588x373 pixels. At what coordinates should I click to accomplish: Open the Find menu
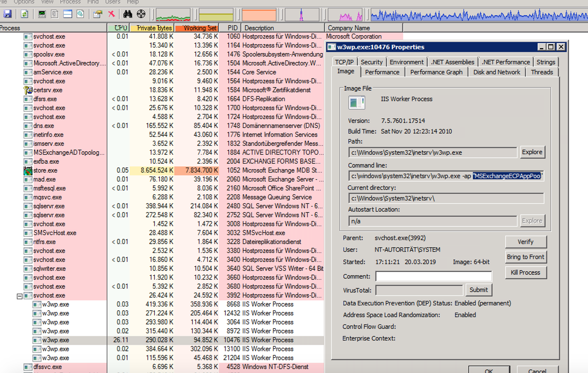93,2
